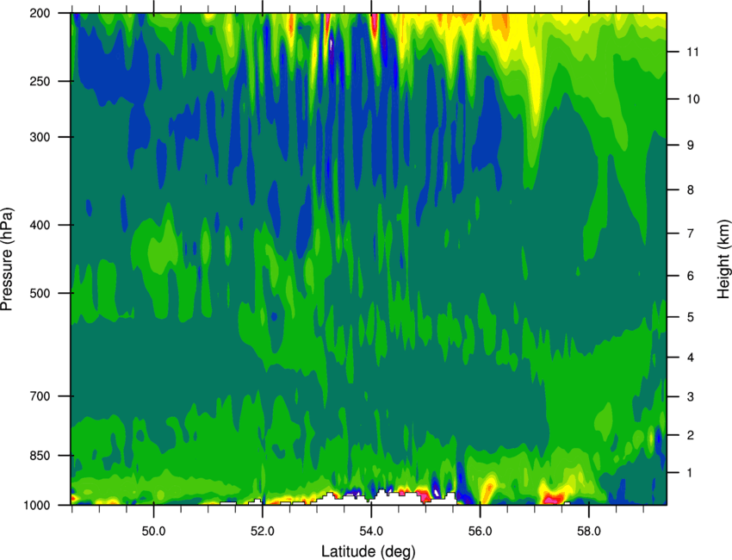Pick the 5 km height label
732x560 pixels.
[691, 317]
